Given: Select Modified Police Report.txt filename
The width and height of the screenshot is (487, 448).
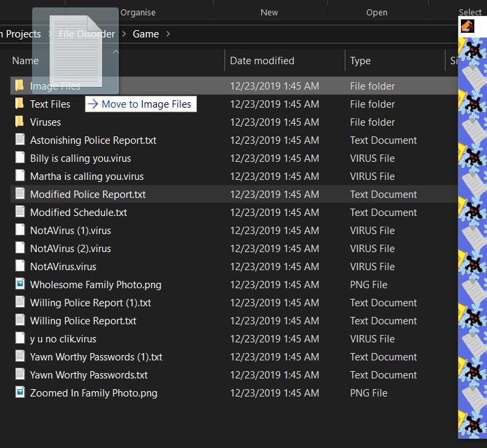Looking at the screenshot, I should click(88, 195).
